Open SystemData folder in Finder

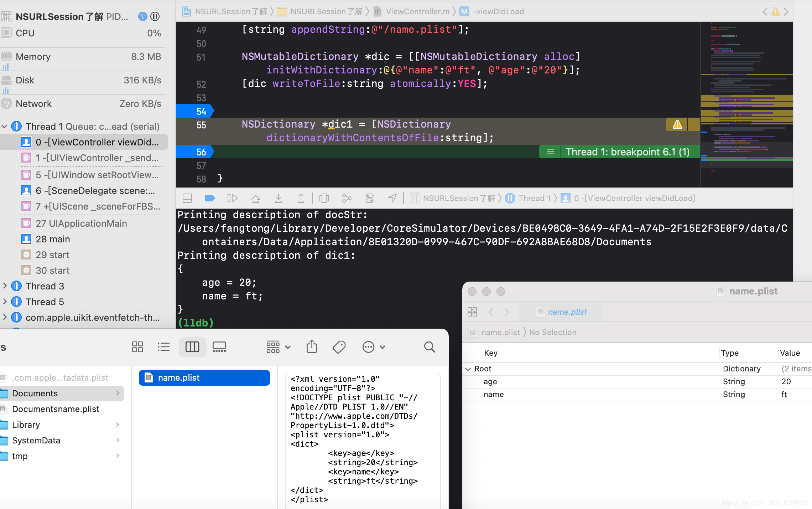pyautogui.click(x=62, y=440)
